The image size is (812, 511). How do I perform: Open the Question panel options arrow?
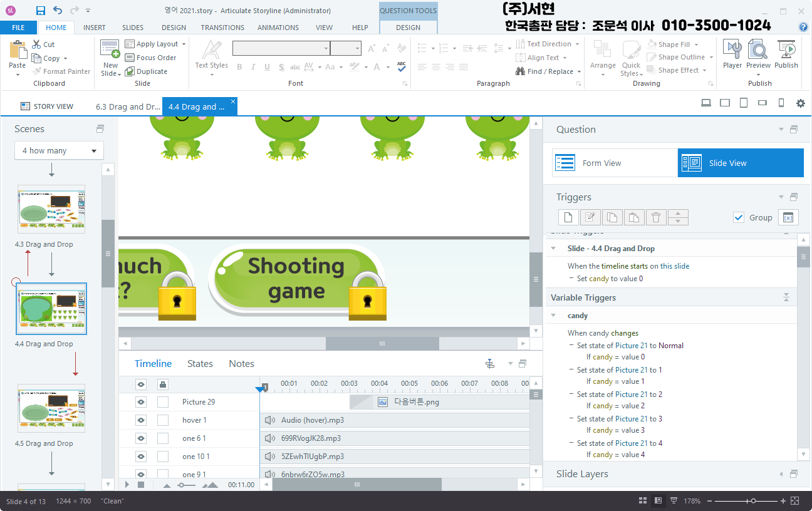(781, 130)
